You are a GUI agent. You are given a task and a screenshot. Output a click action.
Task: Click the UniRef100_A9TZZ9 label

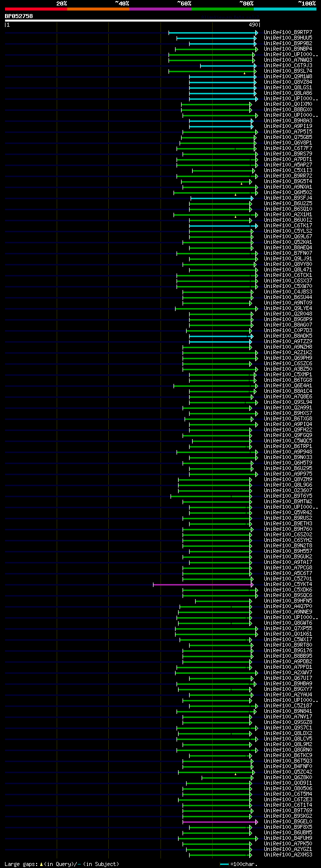[288, 341]
